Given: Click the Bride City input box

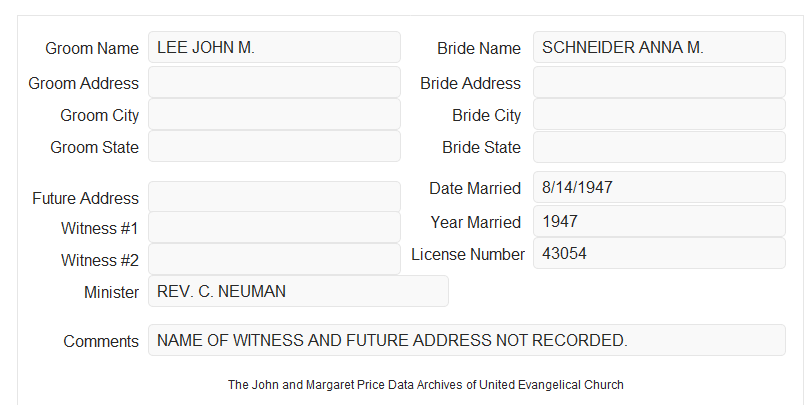Looking at the screenshot, I should (x=659, y=114).
